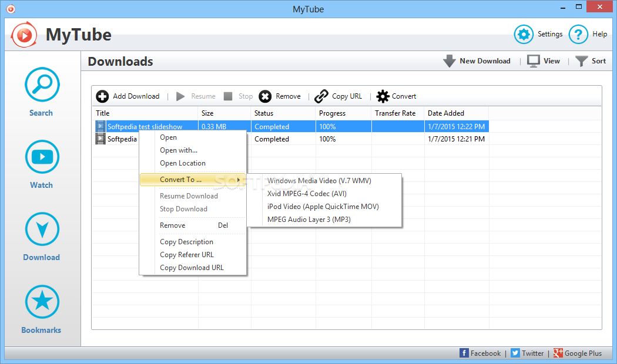Open the Search section icon

tap(42, 85)
